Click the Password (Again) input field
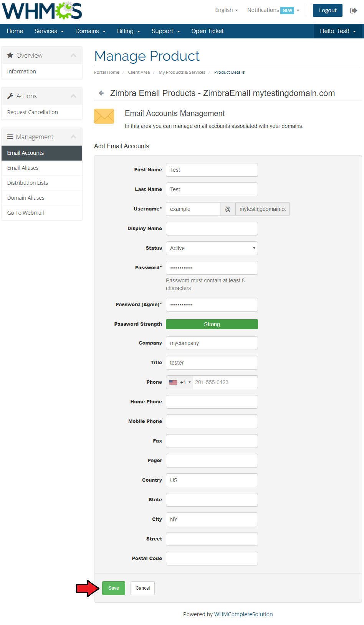This screenshot has width=364, height=625. pos(212,305)
